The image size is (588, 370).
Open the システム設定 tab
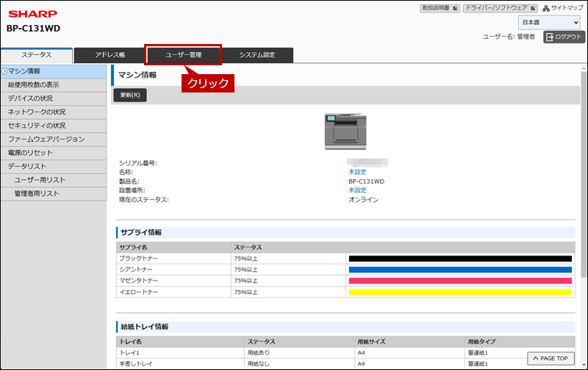tap(257, 55)
